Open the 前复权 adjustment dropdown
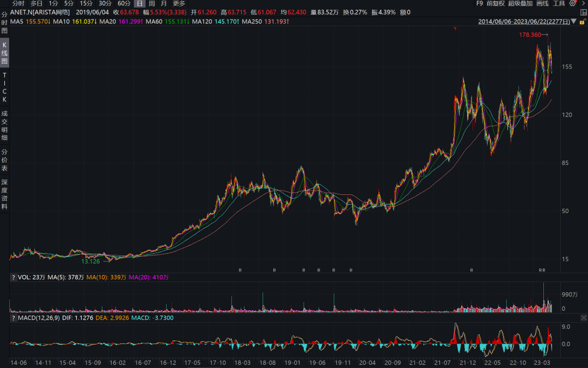The width and height of the screenshot is (588, 368). tap(495, 3)
